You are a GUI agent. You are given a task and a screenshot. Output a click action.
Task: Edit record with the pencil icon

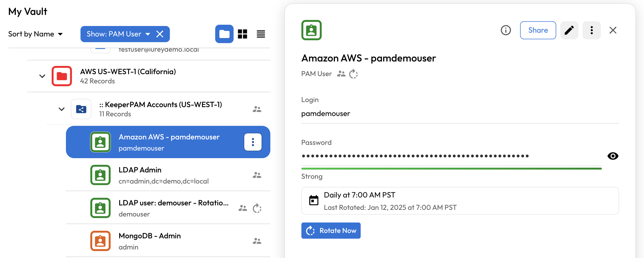(569, 30)
